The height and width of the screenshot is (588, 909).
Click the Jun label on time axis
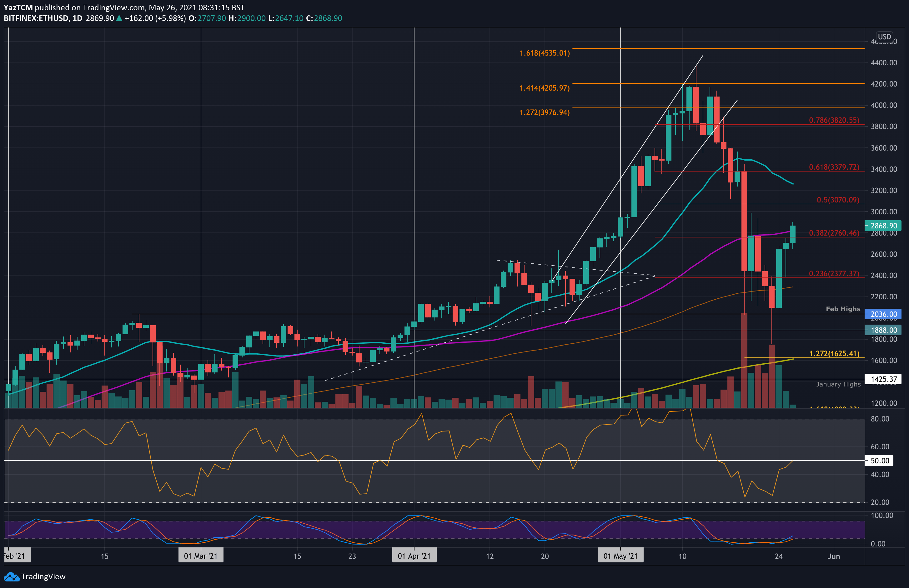(833, 556)
